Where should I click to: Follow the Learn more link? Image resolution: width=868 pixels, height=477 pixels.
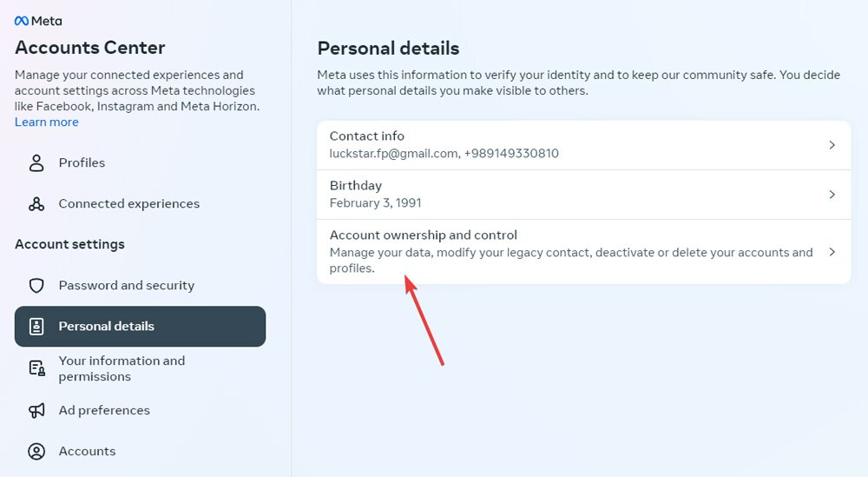[x=47, y=123]
